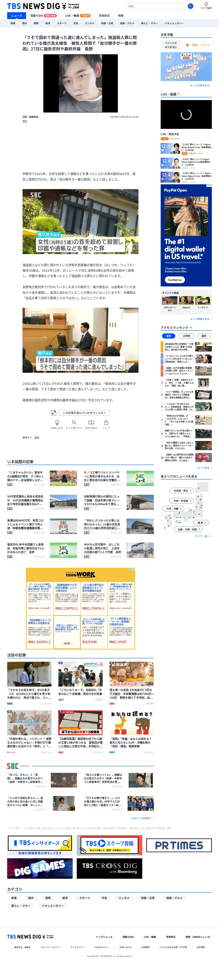Open the キノコ工場でベルトコンベヤー article
The height and width of the screenshot is (980, 219).
tap(119, 479)
